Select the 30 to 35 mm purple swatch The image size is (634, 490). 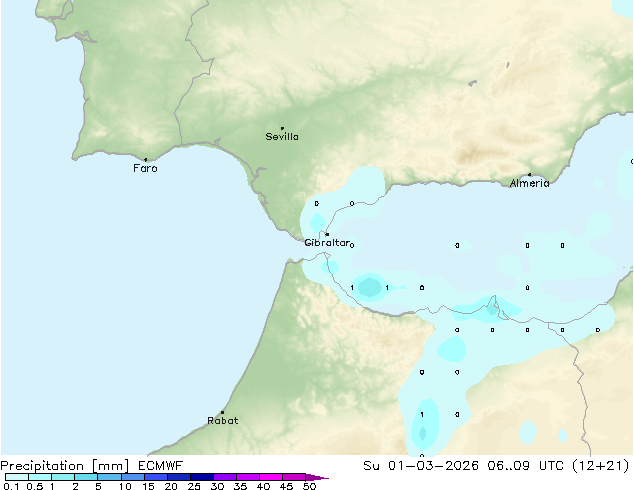(225, 477)
